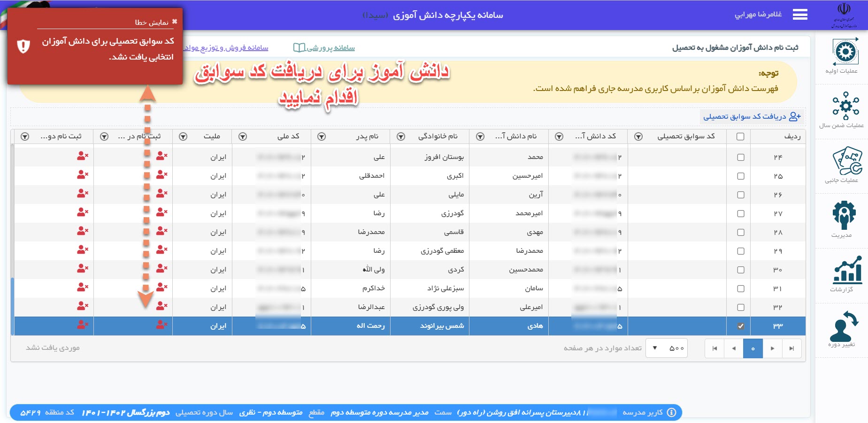Uncheck the checkbox for row ۳۳
The image size is (868, 423).
coord(740,326)
